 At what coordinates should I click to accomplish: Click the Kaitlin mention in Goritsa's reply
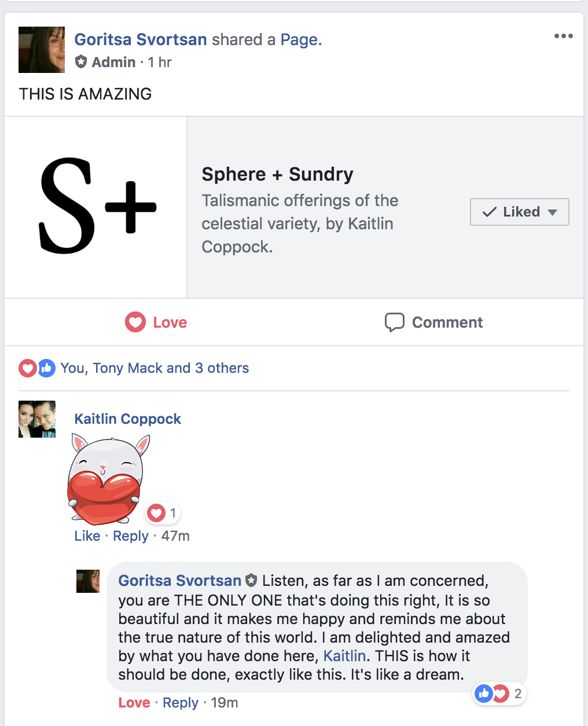click(x=344, y=656)
